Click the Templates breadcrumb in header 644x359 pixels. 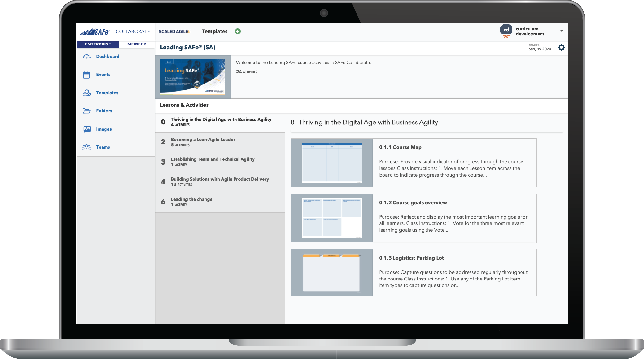(214, 31)
